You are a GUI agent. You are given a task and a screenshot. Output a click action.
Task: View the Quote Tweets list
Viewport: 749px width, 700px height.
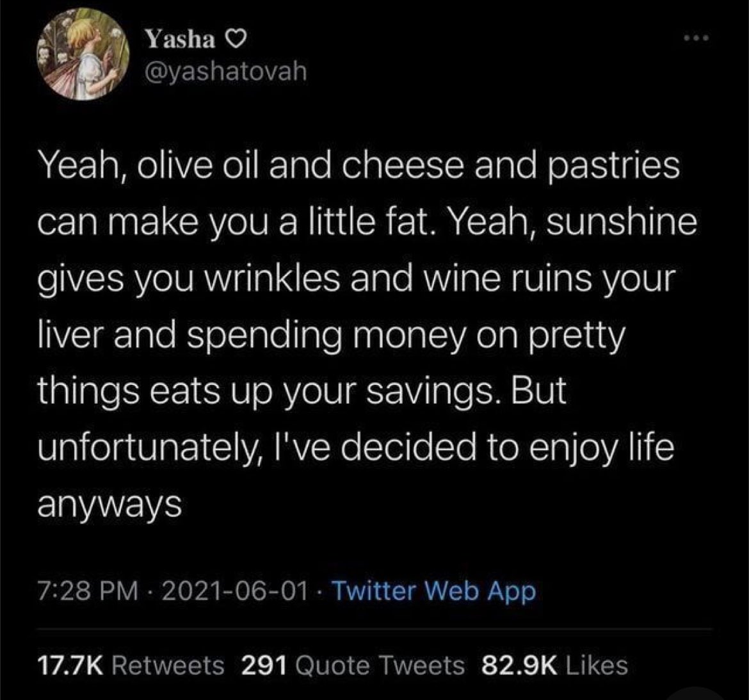(381, 665)
